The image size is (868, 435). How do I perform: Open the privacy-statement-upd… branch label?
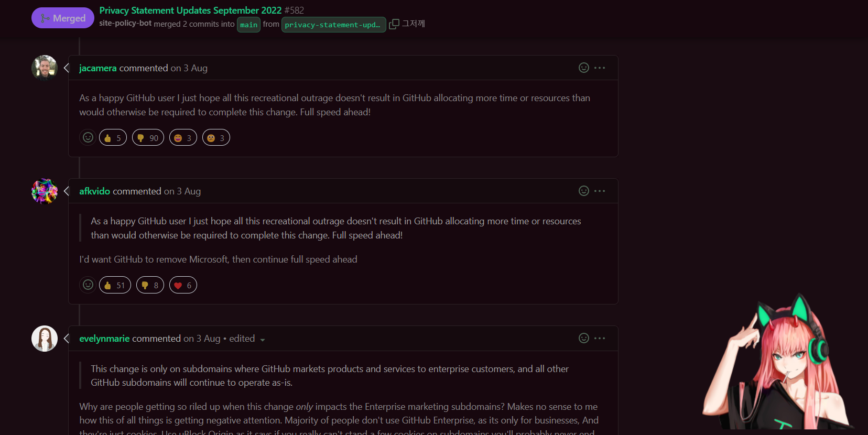coord(333,25)
